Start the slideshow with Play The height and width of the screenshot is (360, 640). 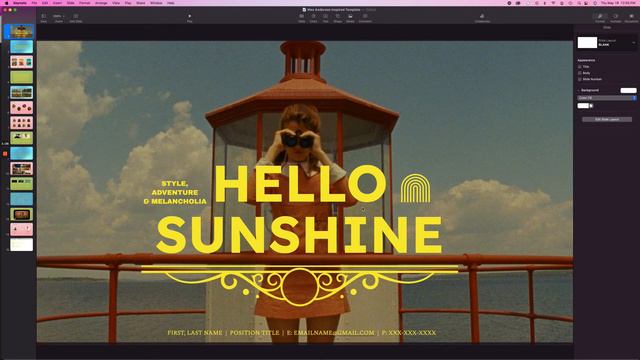point(189,18)
